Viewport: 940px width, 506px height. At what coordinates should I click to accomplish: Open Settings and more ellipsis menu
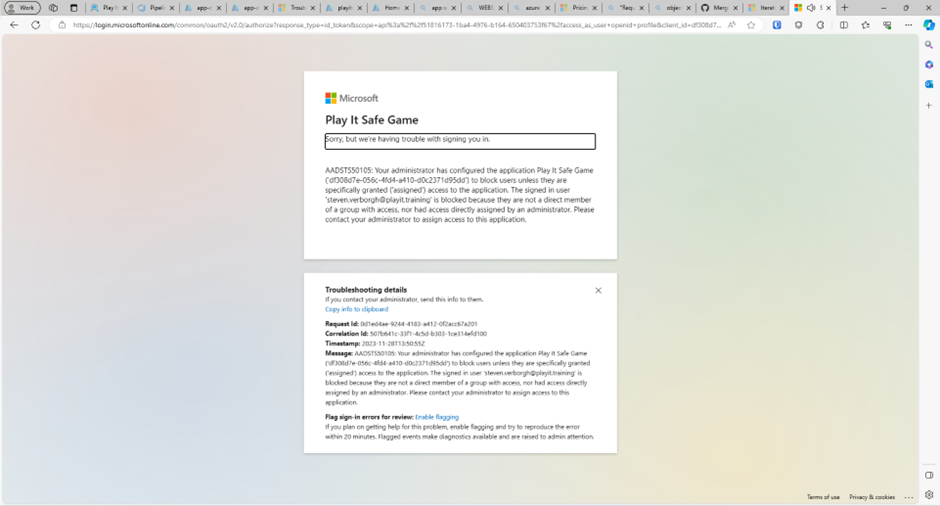(x=908, y=25)
